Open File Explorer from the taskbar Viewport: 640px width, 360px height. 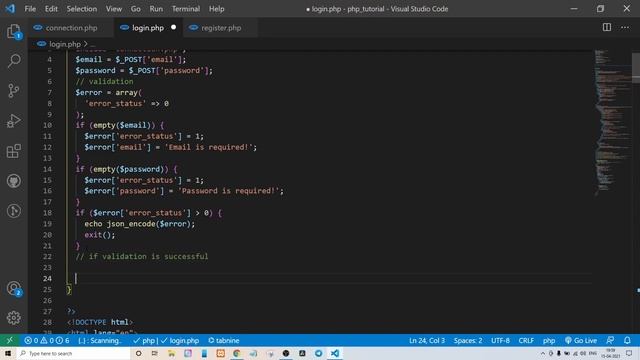pos(171,353)
